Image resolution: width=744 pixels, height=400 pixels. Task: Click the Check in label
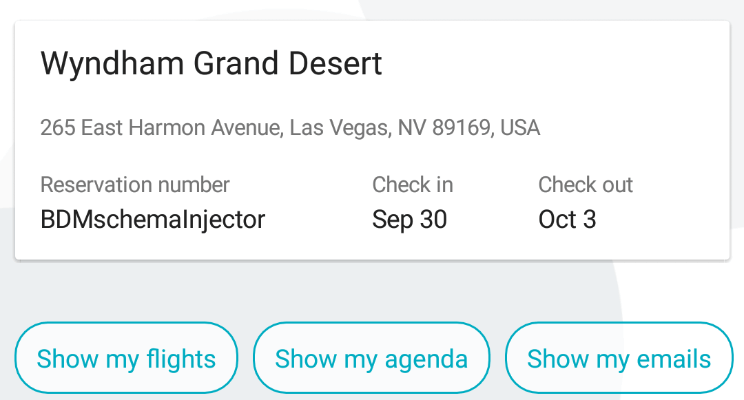click(x=412, y=185)
